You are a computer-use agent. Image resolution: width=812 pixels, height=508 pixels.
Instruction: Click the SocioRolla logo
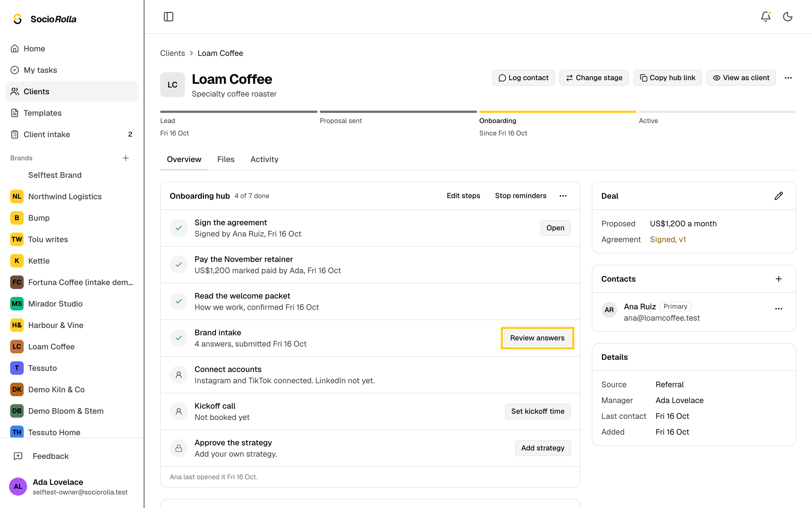click(x=44, y=19)
